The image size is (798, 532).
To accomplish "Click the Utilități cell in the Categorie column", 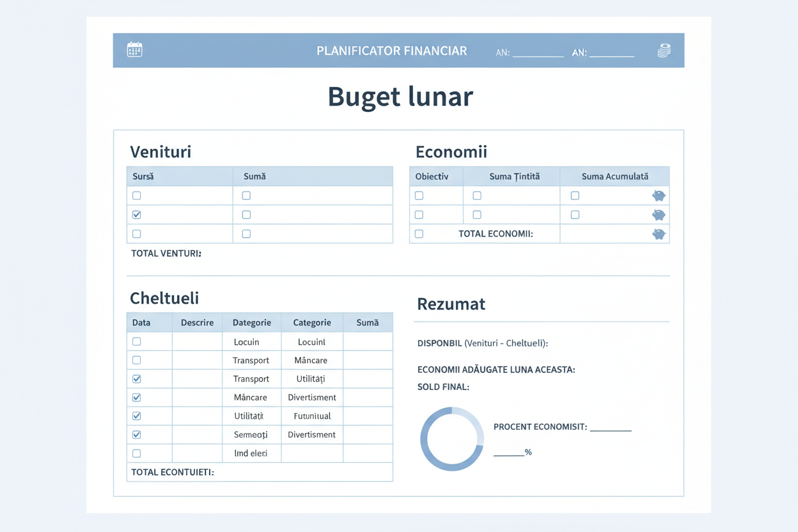I will (x=311, y=379).
